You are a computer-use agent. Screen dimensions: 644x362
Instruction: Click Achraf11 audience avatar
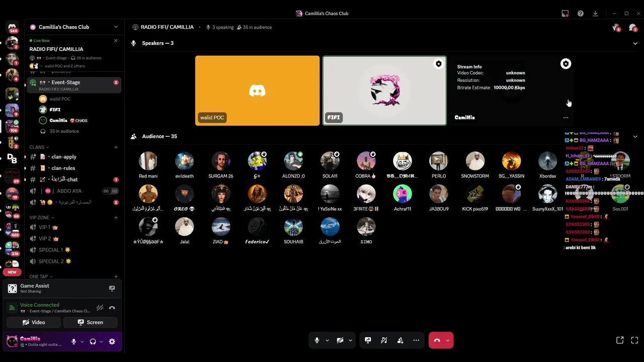pos(403,194)
